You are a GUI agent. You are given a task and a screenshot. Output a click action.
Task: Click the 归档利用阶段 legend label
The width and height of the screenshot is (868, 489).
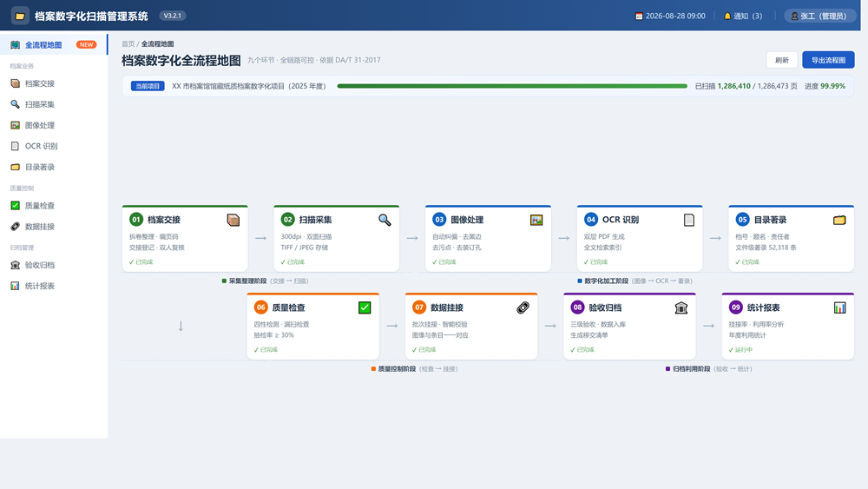[692, 369]
